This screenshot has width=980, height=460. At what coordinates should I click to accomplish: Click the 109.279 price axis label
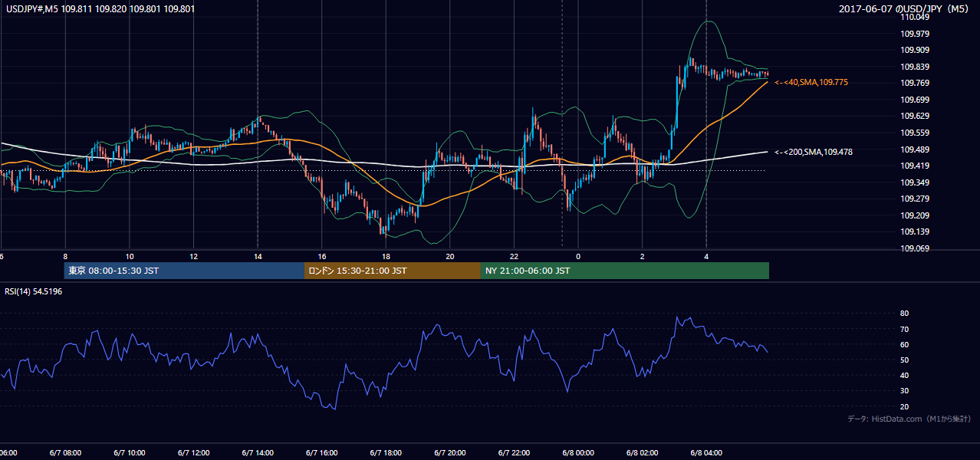[x=916, y=199]
